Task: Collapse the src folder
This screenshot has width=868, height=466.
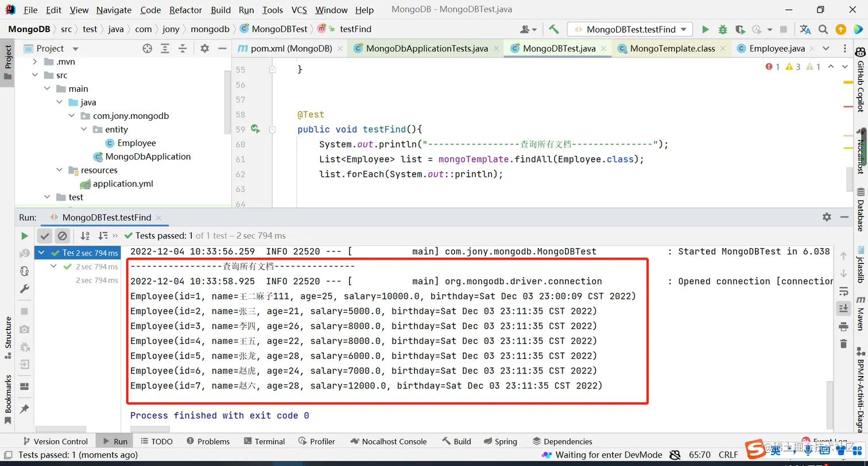Action: (35, 75)
